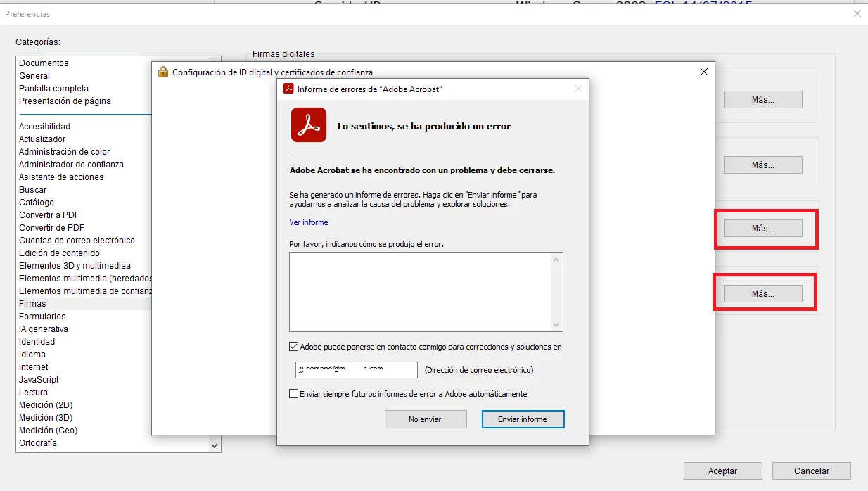The image size is (868, 491).
Task: Select the Lectura category
Action: click(33, 393)
